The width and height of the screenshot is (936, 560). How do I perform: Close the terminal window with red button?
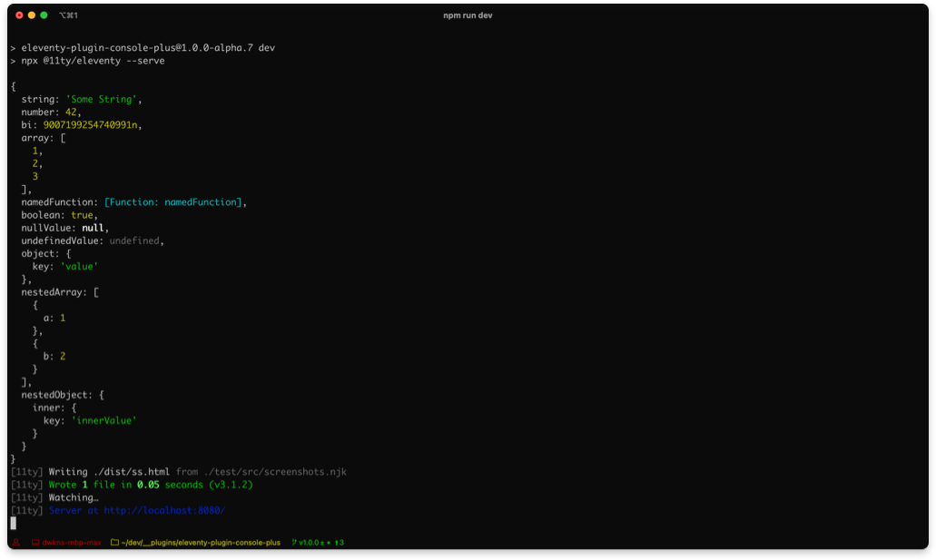click(19, 15)
